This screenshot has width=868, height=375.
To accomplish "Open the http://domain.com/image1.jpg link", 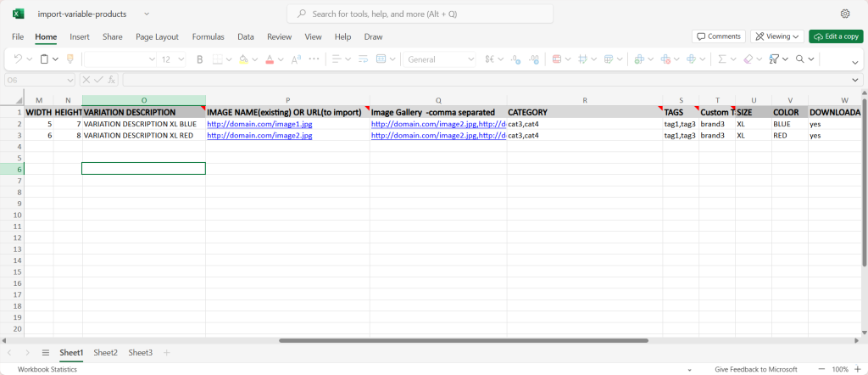I will click(x=259, y=124).
